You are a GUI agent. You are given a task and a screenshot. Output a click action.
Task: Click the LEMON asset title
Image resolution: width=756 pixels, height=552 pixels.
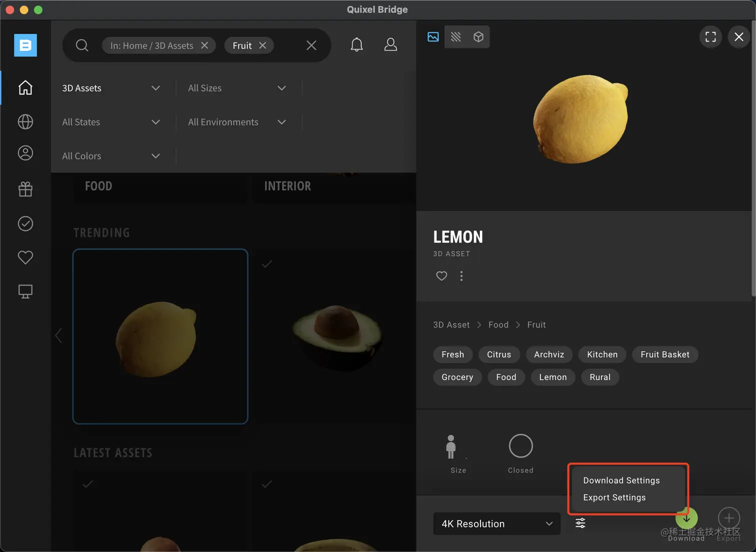pyautogui.click(x=458, y=237)
